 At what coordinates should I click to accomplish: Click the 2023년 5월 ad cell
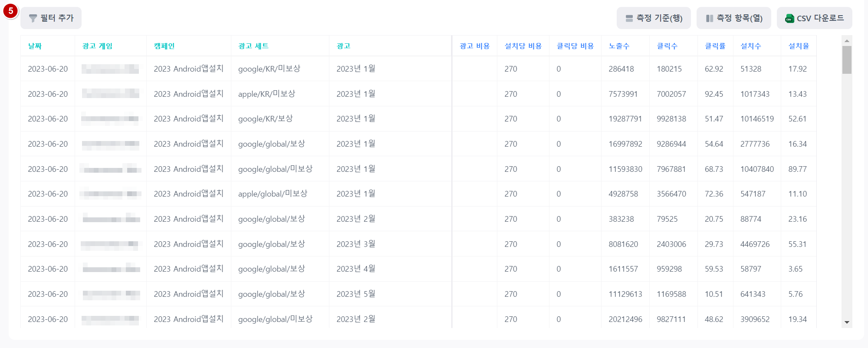(356, 294)
